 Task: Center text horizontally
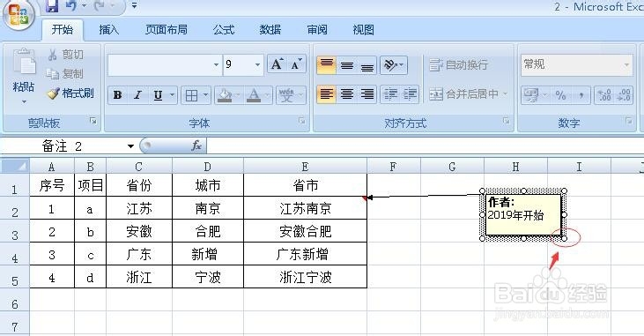click(347, 94)
